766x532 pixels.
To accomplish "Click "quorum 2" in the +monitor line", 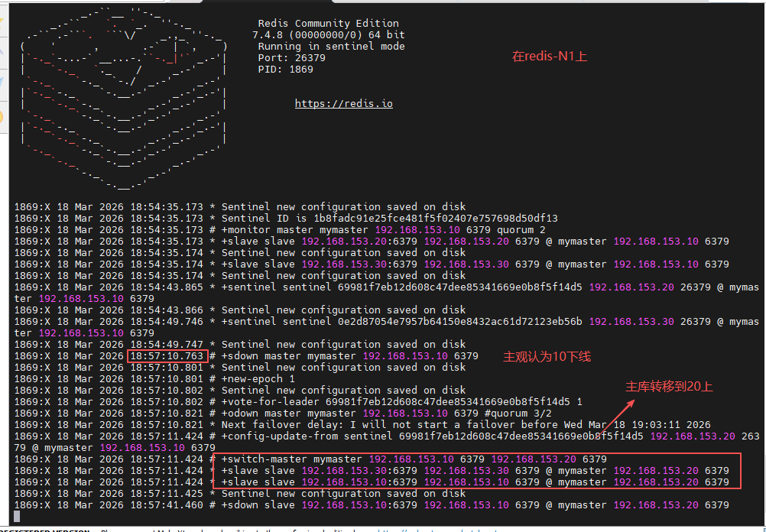I will pyautogui.click(x=521, y=229).
